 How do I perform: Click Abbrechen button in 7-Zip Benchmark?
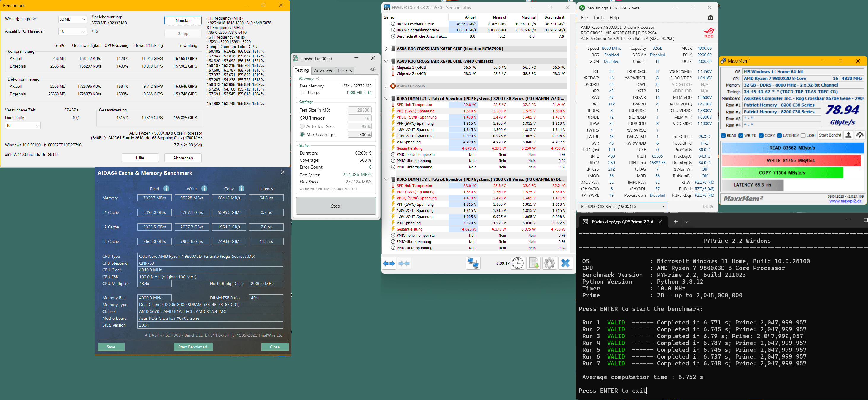(x=183, y=158)
